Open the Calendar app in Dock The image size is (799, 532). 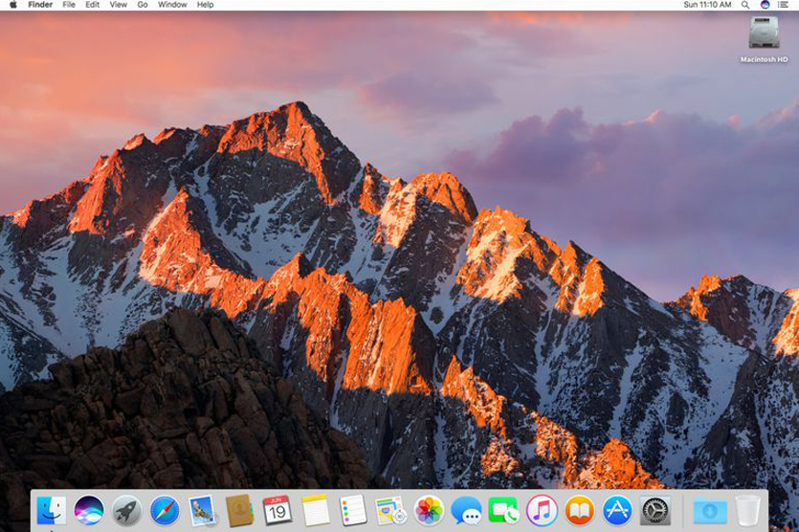277,510
